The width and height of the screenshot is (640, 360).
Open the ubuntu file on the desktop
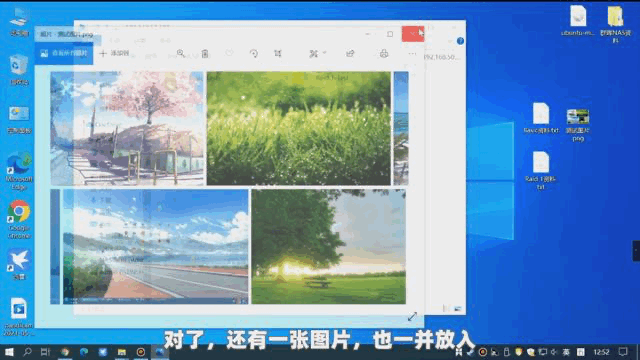(578, 21)
